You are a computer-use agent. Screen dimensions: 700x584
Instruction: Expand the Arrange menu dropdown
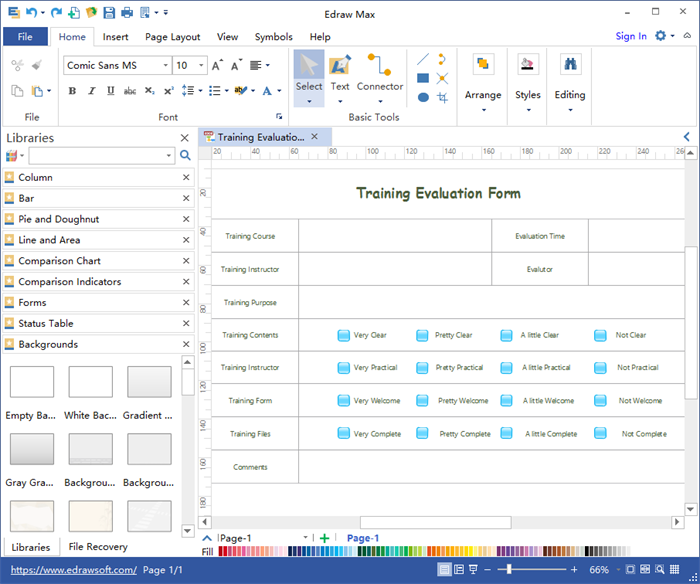483,109
